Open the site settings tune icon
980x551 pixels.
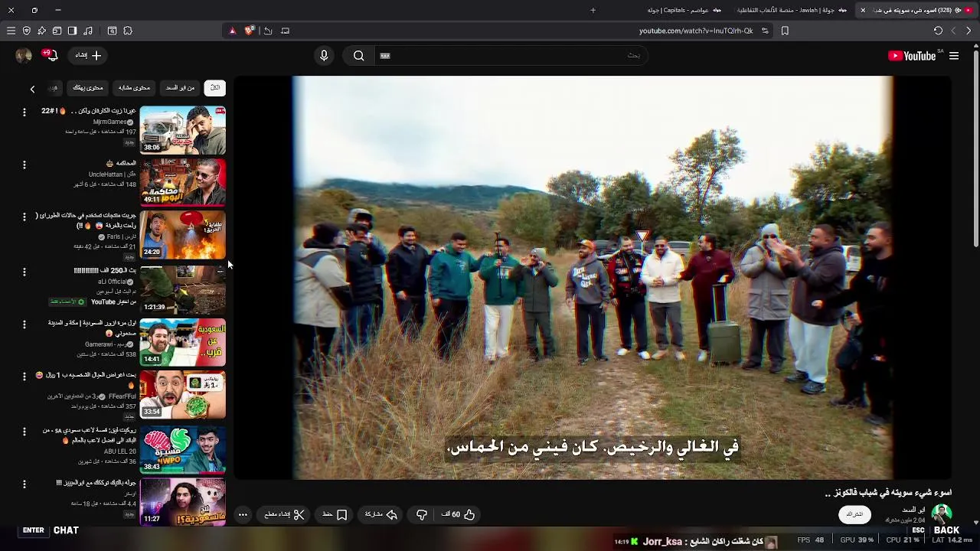[x=765, y=31]
